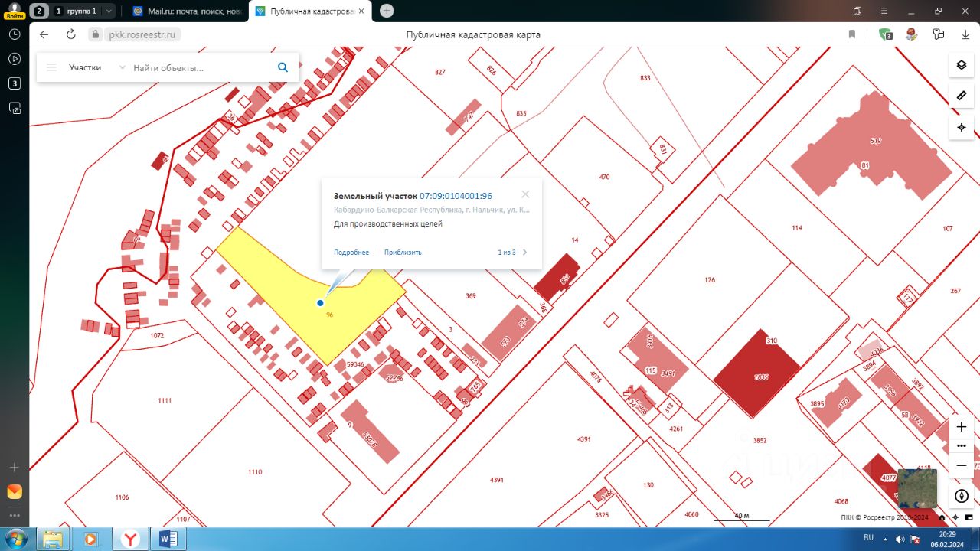Image resolution: width=980 pixels, height=551 pixels.
Task: Zoom out with the minus button
Action: [x=962, y=465]
